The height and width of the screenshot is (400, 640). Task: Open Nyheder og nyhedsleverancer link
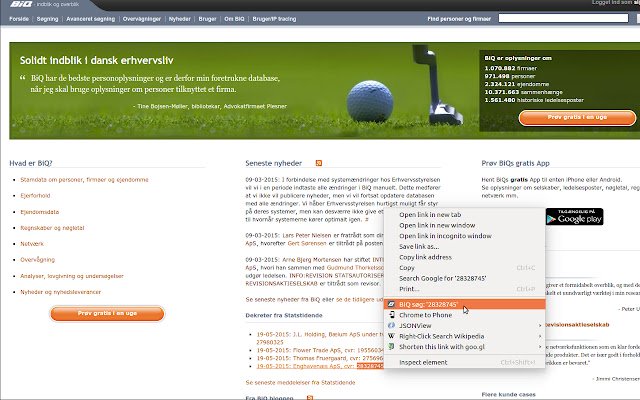(x=60, y=292)
